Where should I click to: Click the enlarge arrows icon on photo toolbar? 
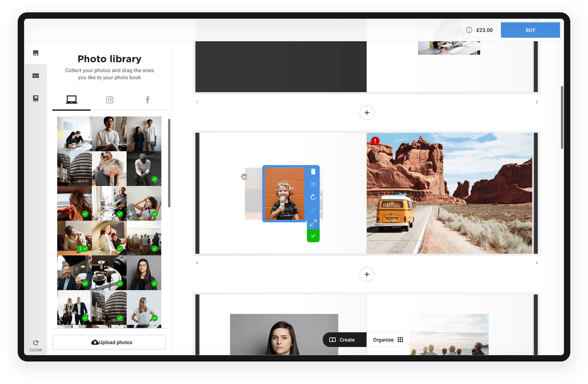313,223
